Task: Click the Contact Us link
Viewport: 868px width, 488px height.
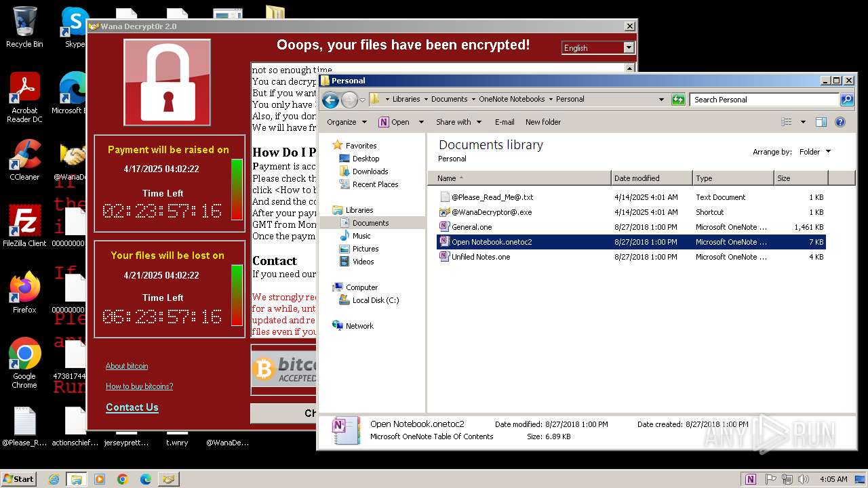Action: (132, 407)
